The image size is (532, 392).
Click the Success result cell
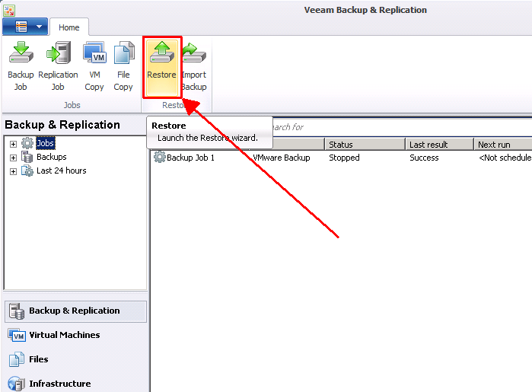coord(424,158)
